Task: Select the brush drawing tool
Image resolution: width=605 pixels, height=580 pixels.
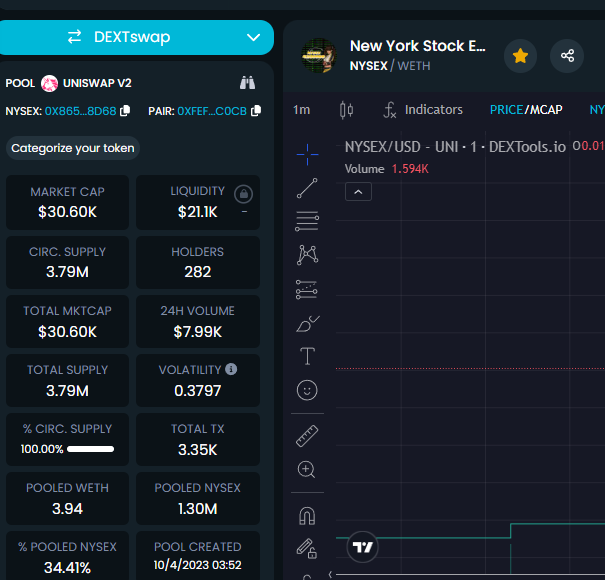Action: click(x=307, y=324)
